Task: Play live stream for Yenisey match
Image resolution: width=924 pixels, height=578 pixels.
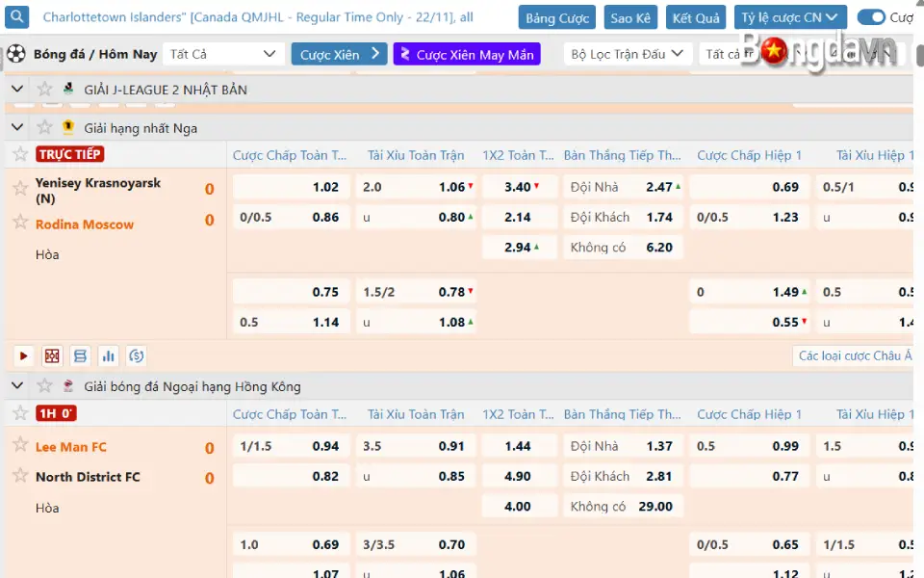Action: point(24,356)
